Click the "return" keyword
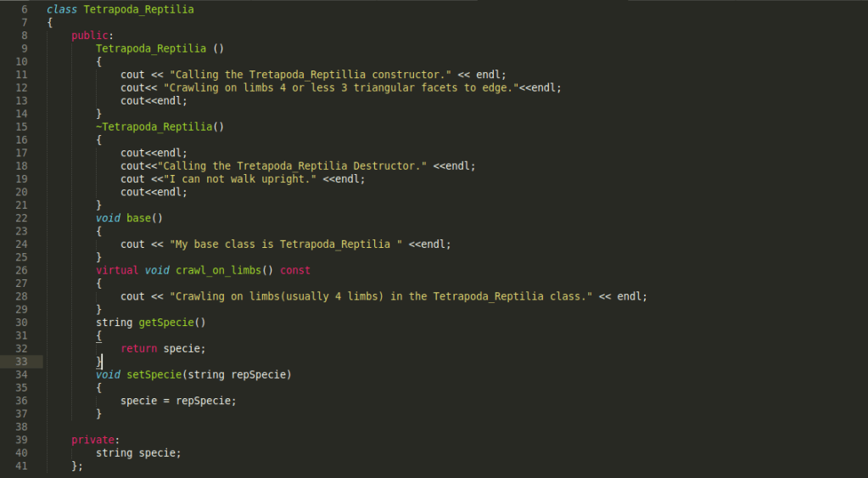The image size is (868, 478). [138, 349]
